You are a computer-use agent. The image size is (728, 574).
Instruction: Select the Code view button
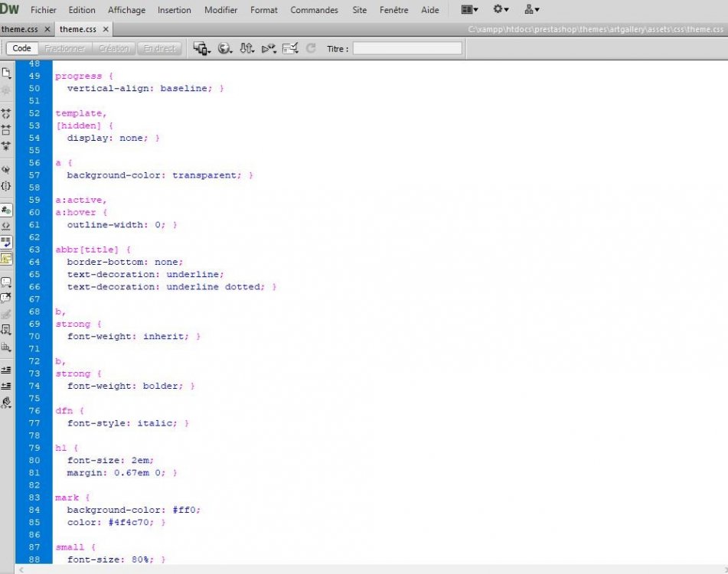pyautogui.click(x=22, y=48)
